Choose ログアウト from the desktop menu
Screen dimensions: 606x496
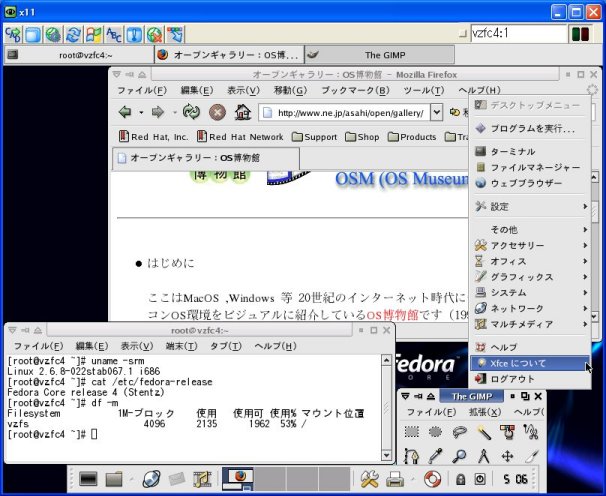[530, 379]
